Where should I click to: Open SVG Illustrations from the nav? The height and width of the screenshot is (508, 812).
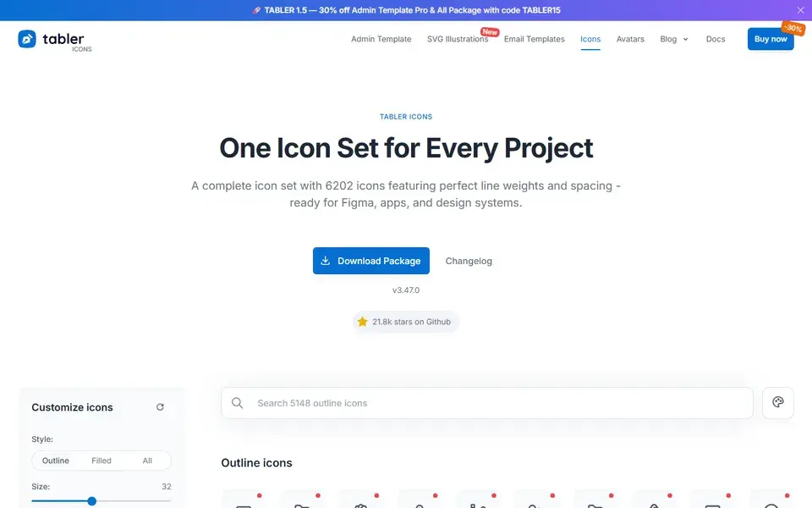458,39
